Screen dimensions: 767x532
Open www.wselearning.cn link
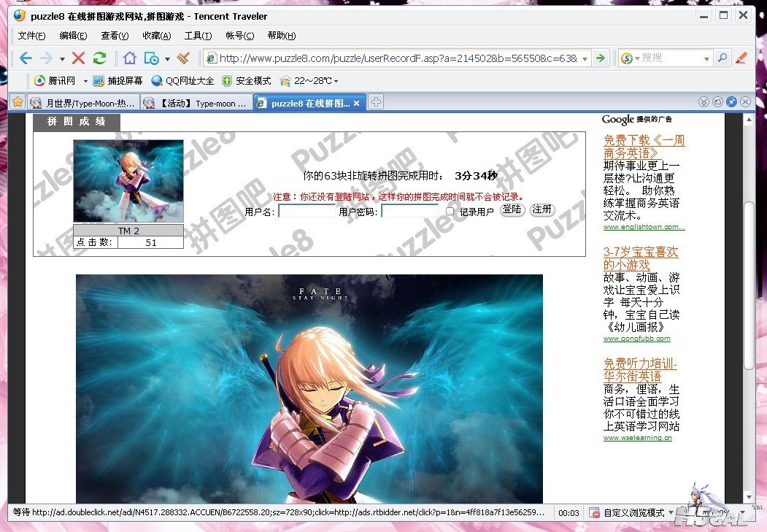[x=637, y=438]
